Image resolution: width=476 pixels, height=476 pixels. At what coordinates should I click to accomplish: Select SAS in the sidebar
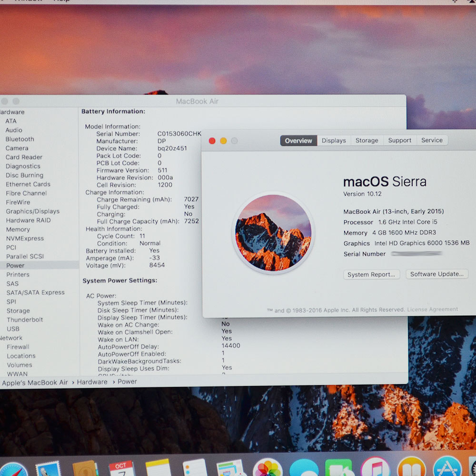tap(12, 284)
